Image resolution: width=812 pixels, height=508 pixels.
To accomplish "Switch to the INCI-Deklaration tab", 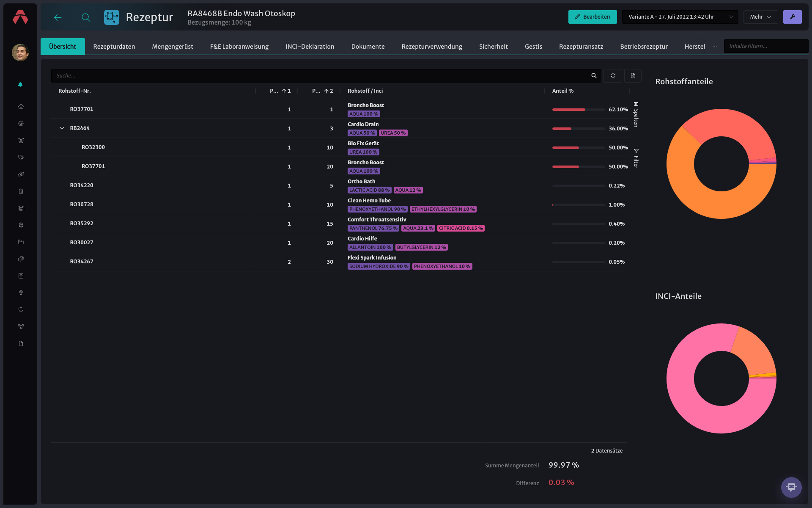I will 310,47.
